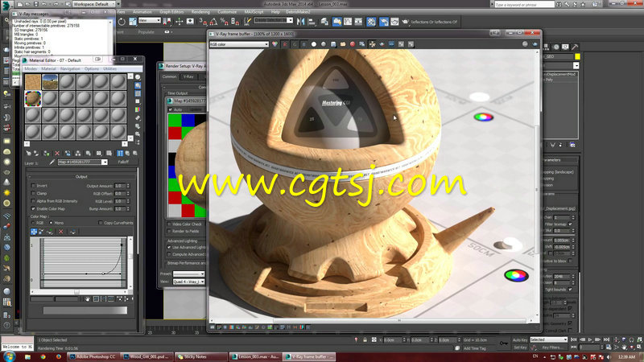Toggle the Invert checkbox in Output rollout
The height and width of the screenshot is (362, 644).
pos(33,186)
